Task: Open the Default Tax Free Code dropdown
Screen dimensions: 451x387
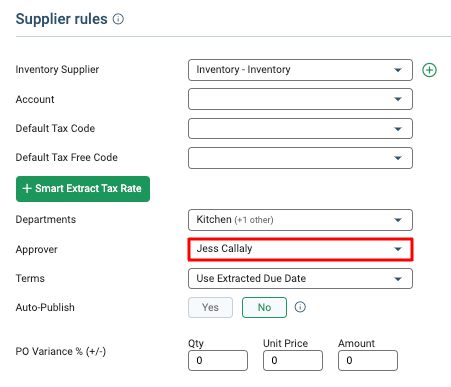Action: (x=300, y=158)
